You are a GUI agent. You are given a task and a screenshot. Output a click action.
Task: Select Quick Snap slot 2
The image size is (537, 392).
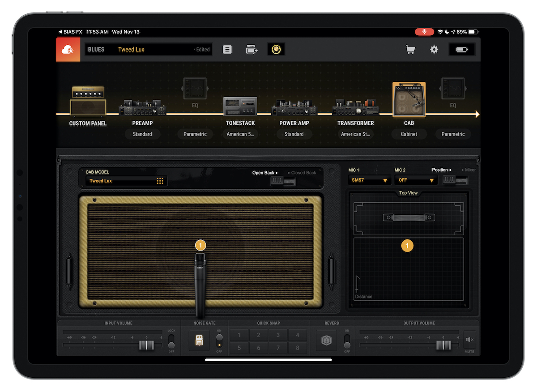259,335
